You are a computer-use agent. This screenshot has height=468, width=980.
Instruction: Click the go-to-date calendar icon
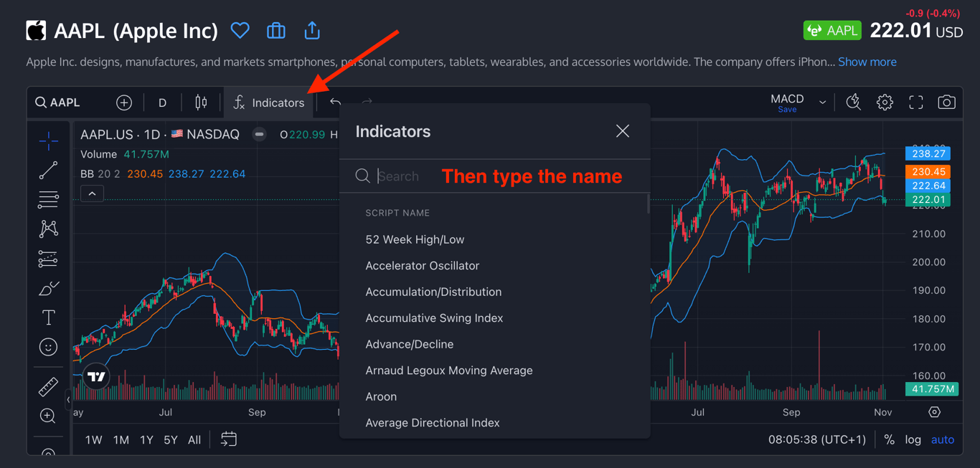(229, 439)
